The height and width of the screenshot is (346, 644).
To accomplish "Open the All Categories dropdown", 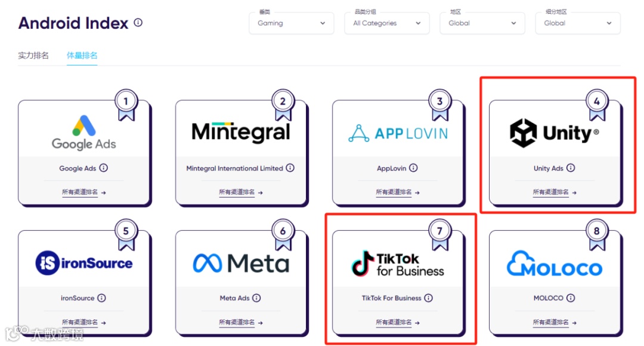I will [x=387, y=23].
